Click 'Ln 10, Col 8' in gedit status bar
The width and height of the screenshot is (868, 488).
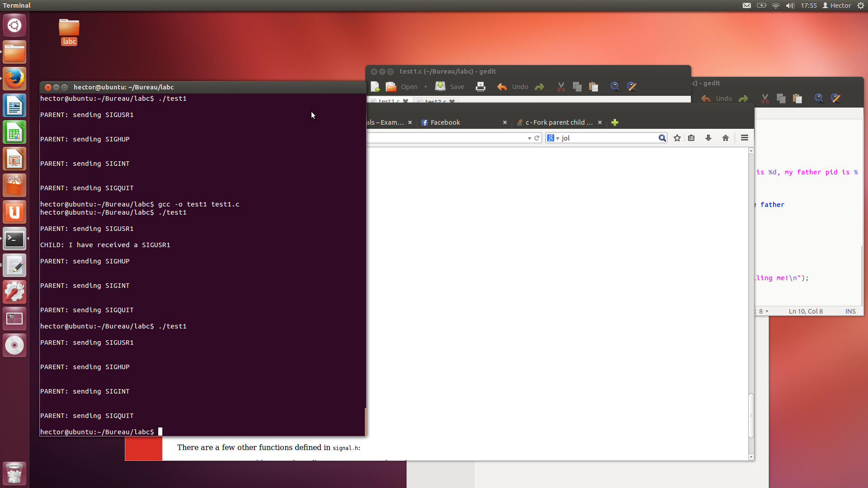[x=806, y=311]
